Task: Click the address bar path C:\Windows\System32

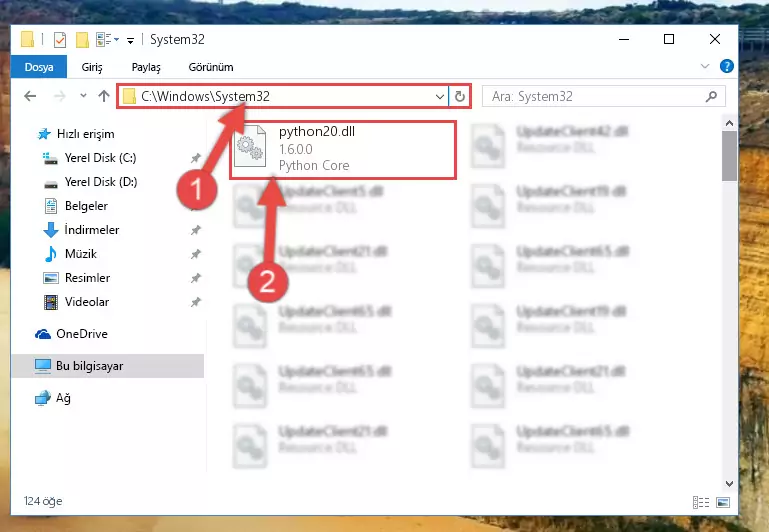Action: coord(205,96)
